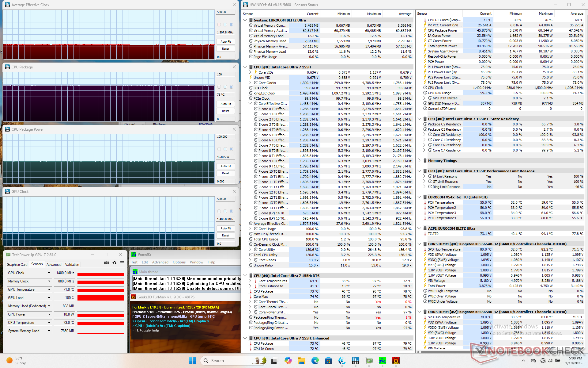Click the GPU-Z title bar app icon

8,255
